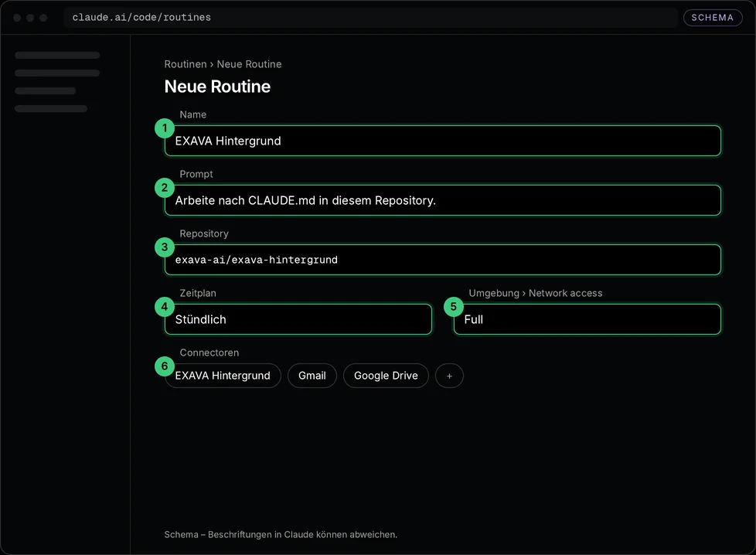Select the Google Drive connector chip
Screen dimensions: 756x555
(386, 376)
